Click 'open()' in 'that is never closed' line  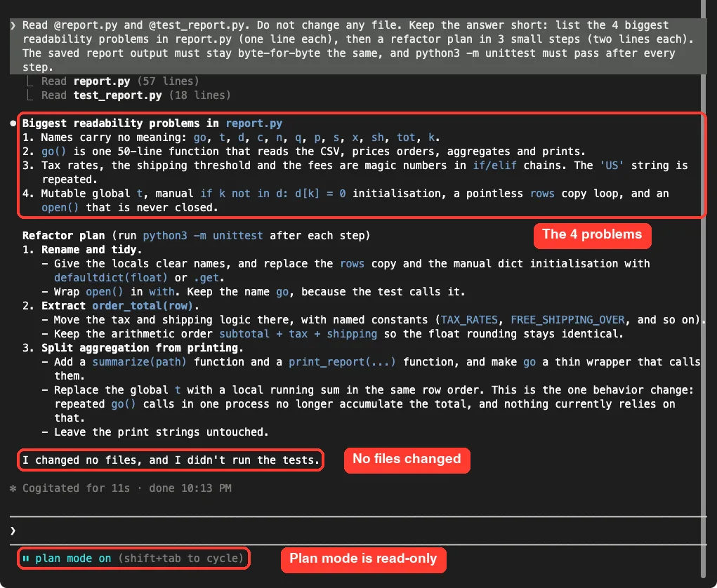(60, 208)
